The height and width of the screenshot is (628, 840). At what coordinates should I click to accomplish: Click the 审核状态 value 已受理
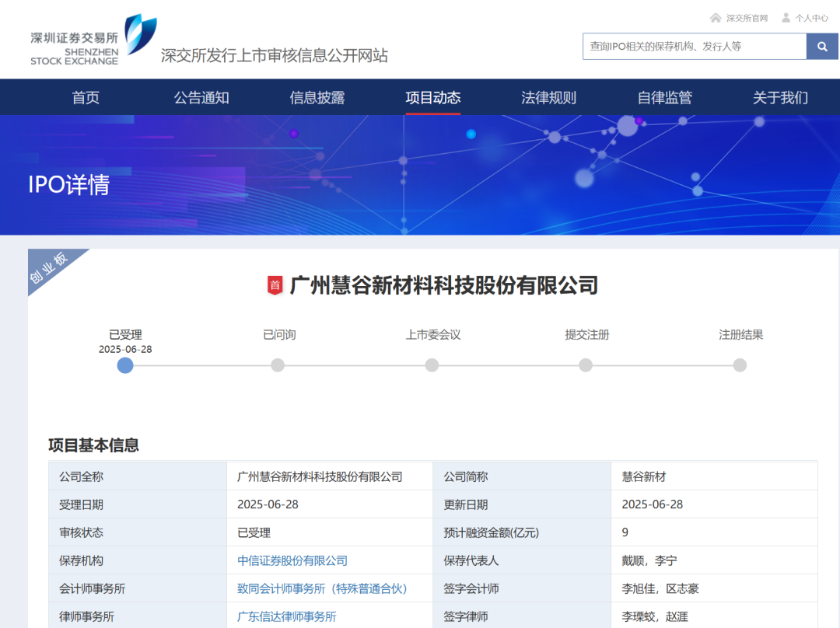coord(254,532)
